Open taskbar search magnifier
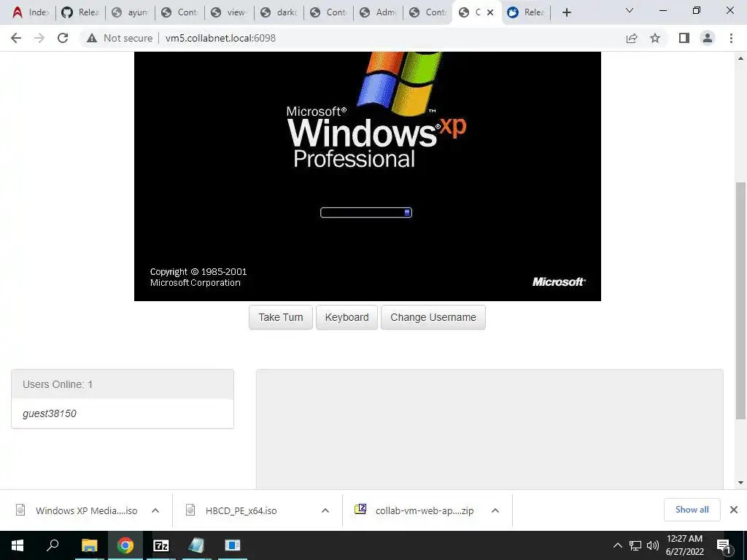The width and height of the screenshot is (747, 560). (x=53, y=545)
